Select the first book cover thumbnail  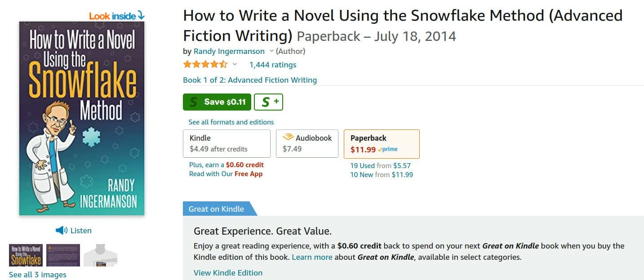pyautogui.click(x=26, y=255)
